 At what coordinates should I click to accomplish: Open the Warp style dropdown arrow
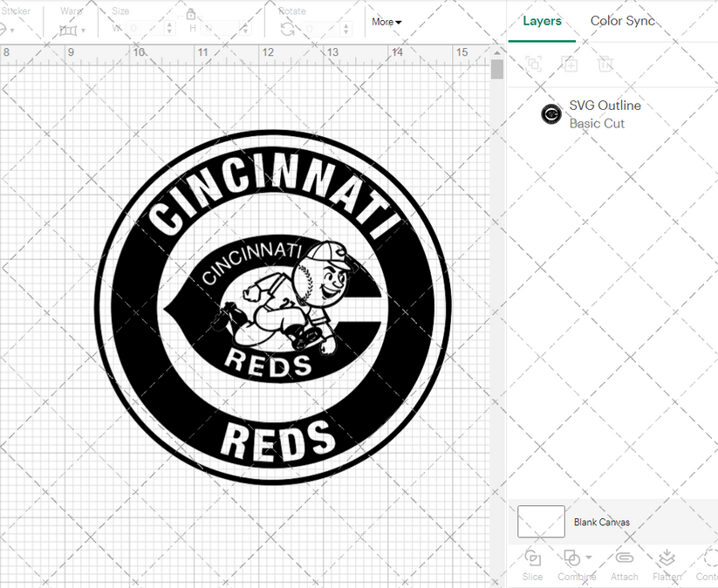[x=85, y=30]
